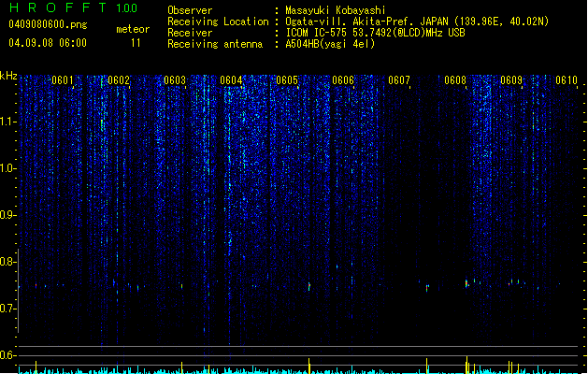Select the Ogata-vill. Akita-Pref. JAPAN location text
This screenshot has height=374, width=588.
point(417,22)
